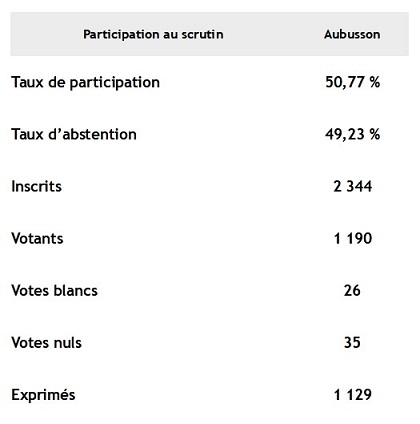Click the 26 votes blancs value
Image resolution: width=420 pixels, height=424 pixels.
(x=352, y=291)
